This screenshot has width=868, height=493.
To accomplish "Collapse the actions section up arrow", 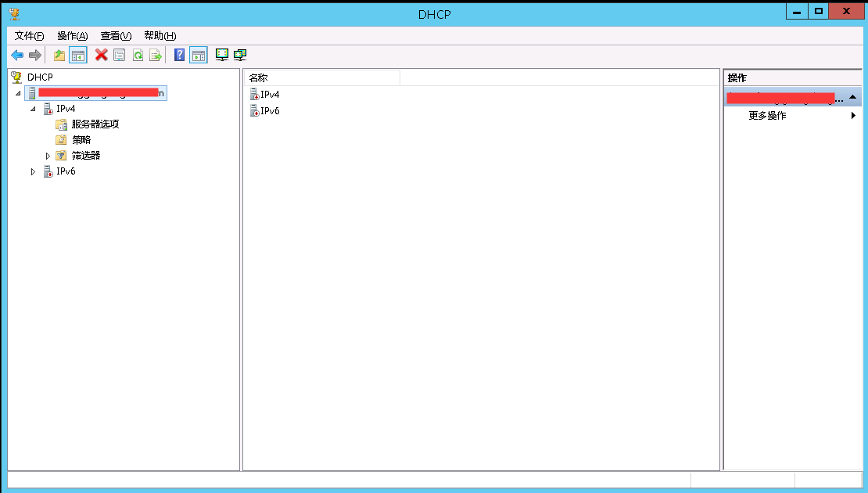I will pyautogui.click(x=852, y=98).
